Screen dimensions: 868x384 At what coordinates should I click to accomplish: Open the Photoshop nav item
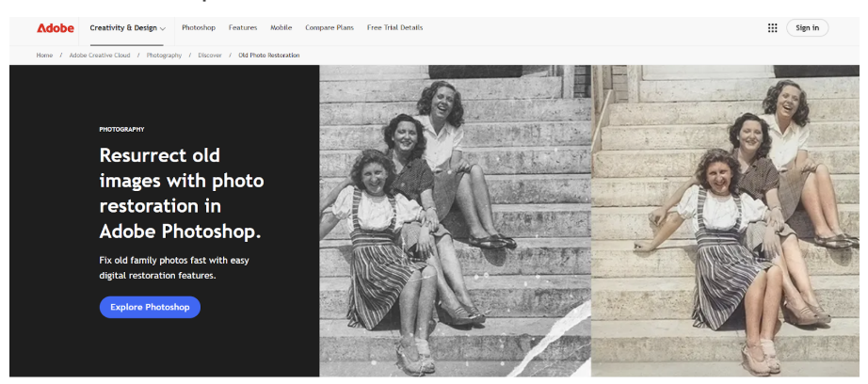(x=198, y=27)
